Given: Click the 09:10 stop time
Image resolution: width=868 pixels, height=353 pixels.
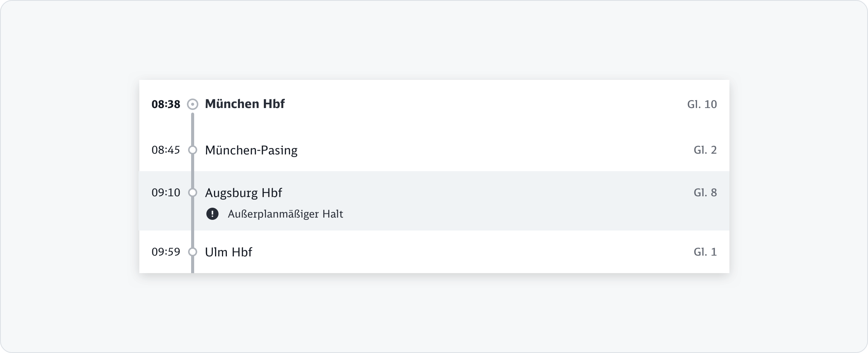Looking at the screenshot, I should [166, 193].
